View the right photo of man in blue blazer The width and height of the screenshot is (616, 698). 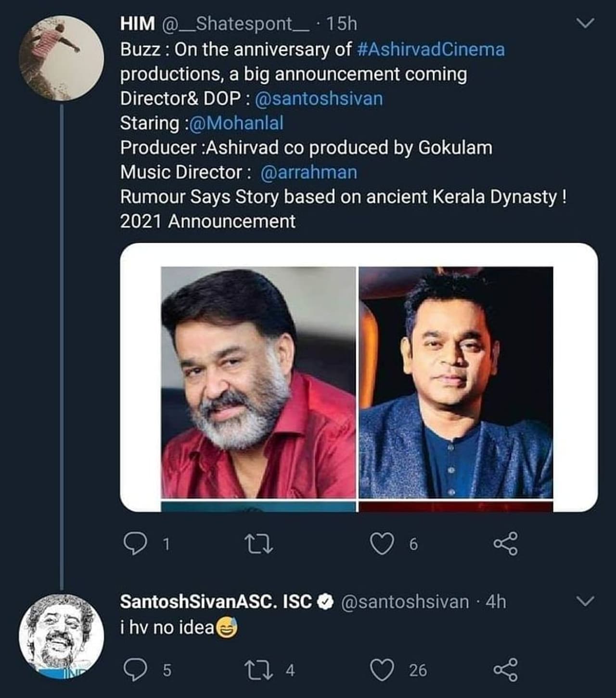pyautogui.click(x=456, y=382)
